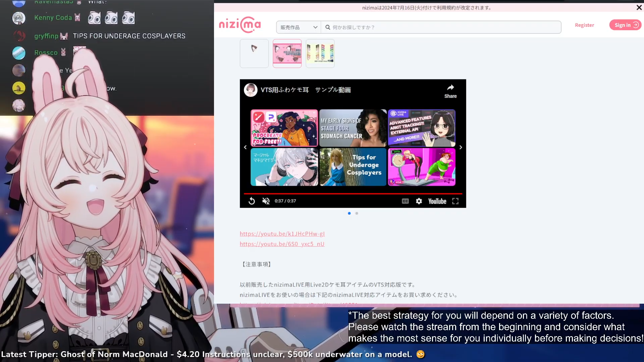Open the youtu.be/6S0_yxc5_nU link
Viewport: 644px width, 362px height.
coord(282,244)
